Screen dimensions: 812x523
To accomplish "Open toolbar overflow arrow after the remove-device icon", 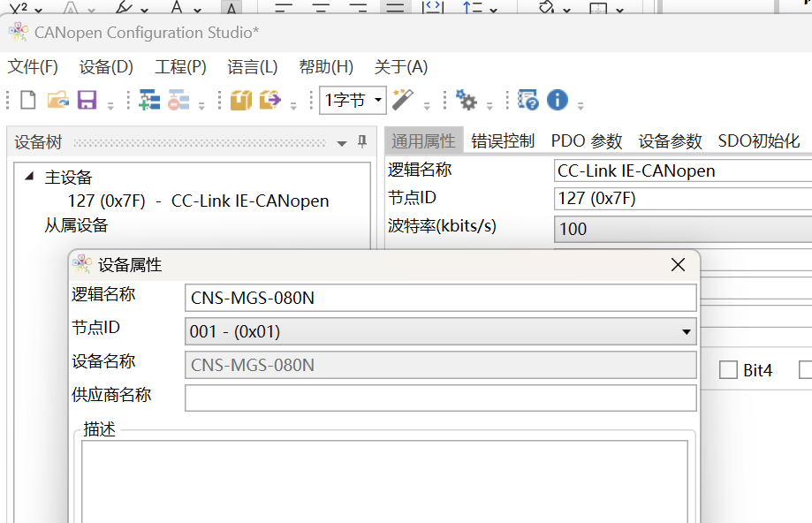I will click(x=201, y=106).
